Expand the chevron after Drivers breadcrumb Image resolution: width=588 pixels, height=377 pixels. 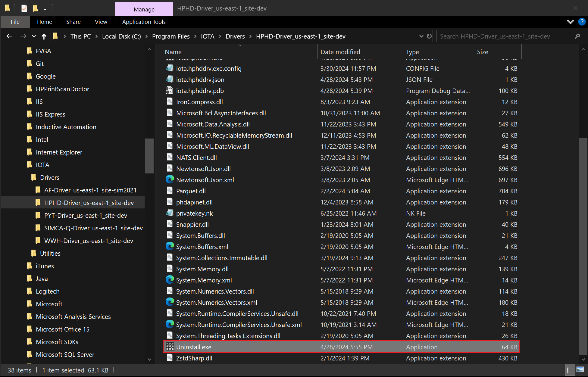250,36
